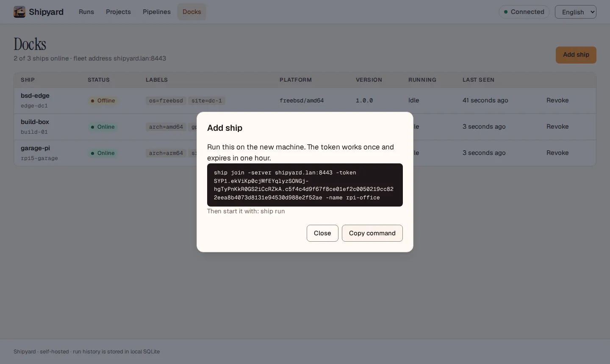Click the site=dc-1 label

coord(207,101)
